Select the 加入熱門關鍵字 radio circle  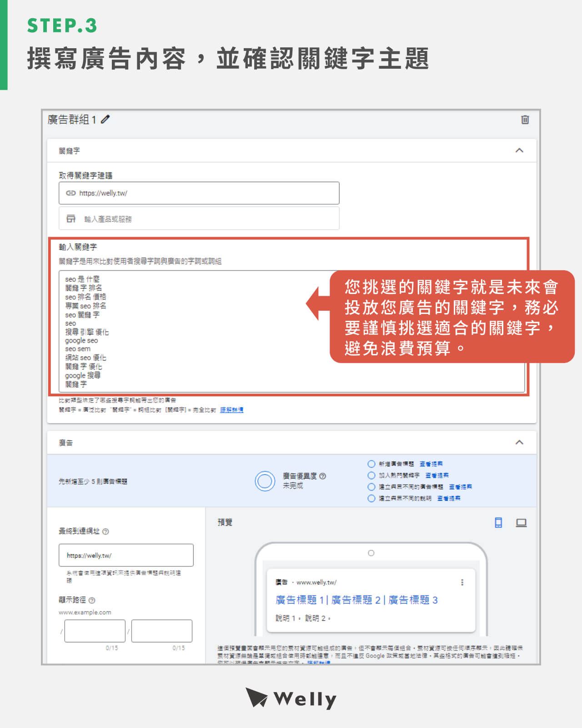click(371, 475)
